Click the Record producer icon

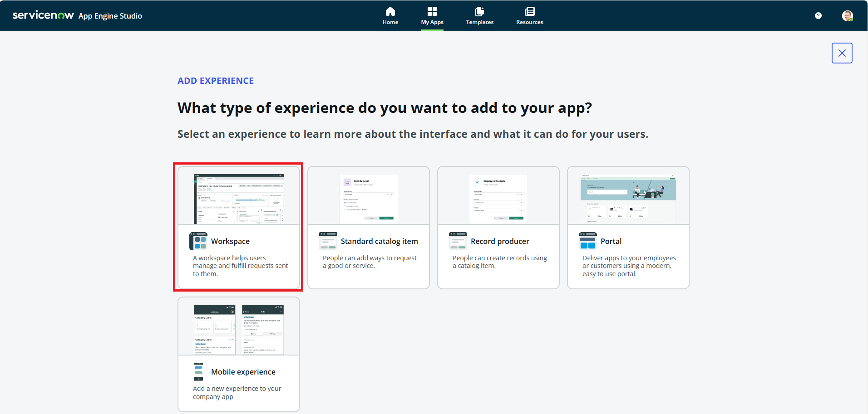[x=458, y=241]
